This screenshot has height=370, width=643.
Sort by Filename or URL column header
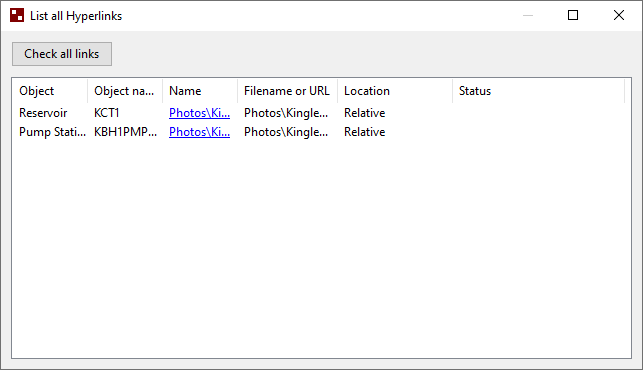(x=287, y=91)
